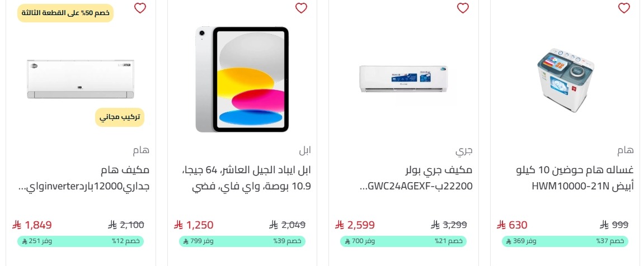Click the 37% discount savings bar
The image size is (644, 266).
[x=565, y=241]
